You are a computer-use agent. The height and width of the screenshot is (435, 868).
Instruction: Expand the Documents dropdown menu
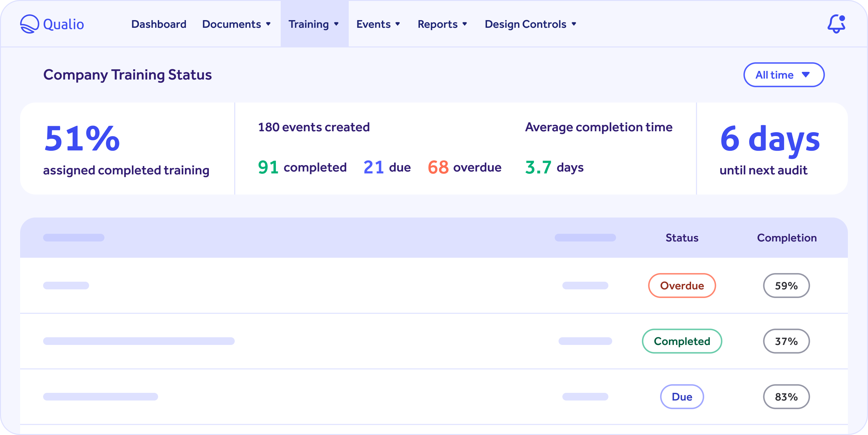click(x=236, y=24)
